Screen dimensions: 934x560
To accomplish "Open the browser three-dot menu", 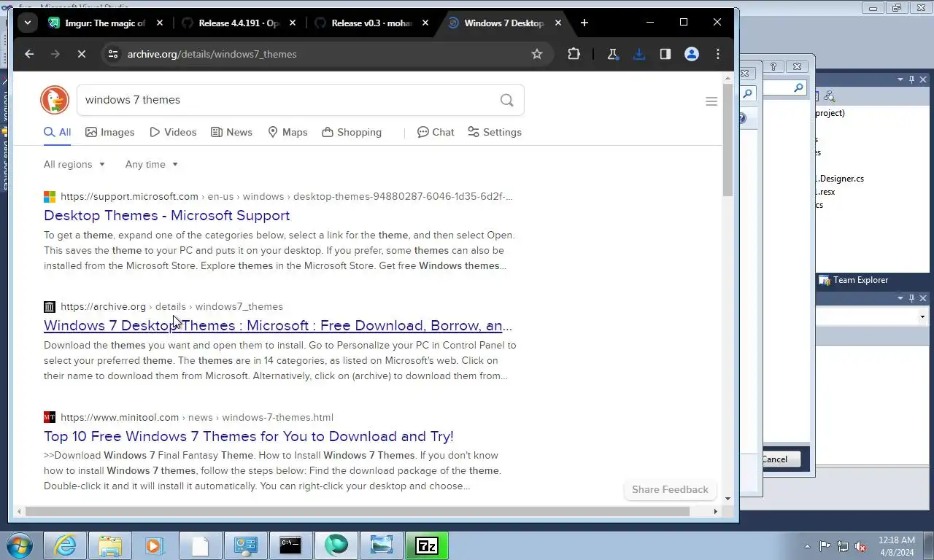I will pyautogui.click(x=718, y=54).
